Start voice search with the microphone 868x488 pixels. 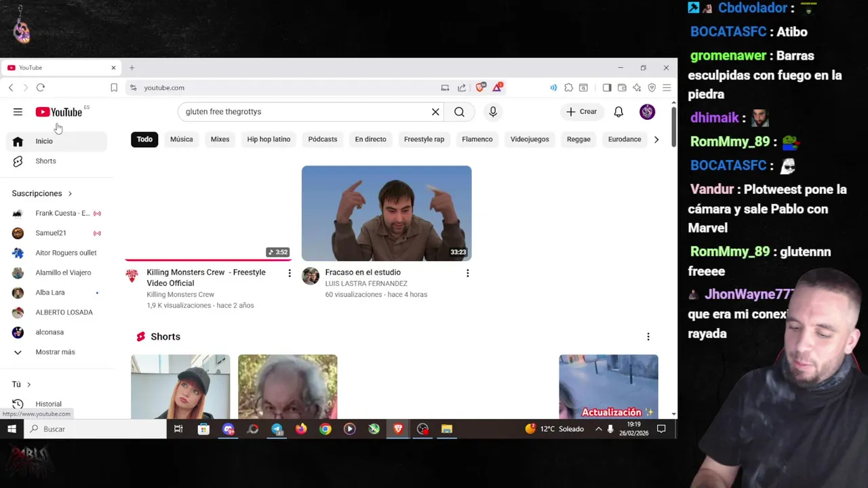493,112
